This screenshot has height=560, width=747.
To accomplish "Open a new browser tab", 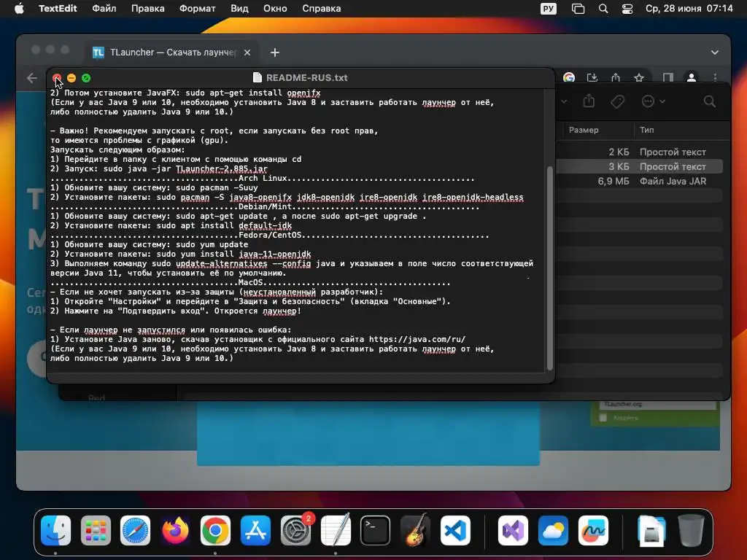I will [275, 52].
